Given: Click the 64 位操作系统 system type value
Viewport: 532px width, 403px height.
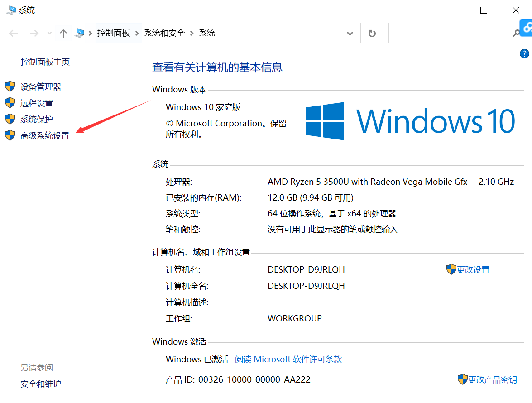Looking at the screenshot, I should click(332, 214).
